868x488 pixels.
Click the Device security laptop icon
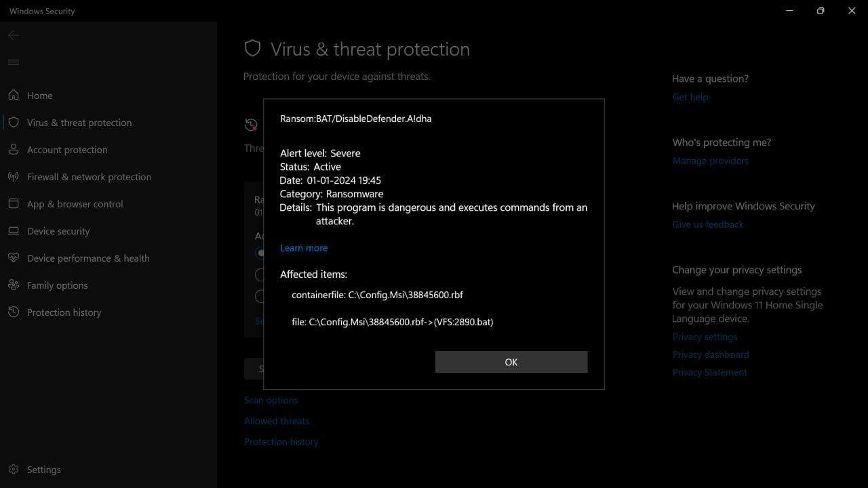click(x=14, y=231)
